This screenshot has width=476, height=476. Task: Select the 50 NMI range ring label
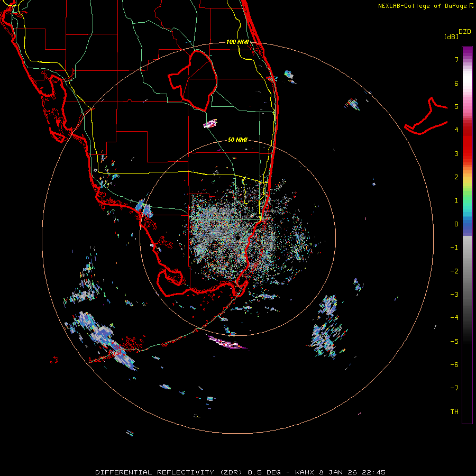(x=237, y=140)
